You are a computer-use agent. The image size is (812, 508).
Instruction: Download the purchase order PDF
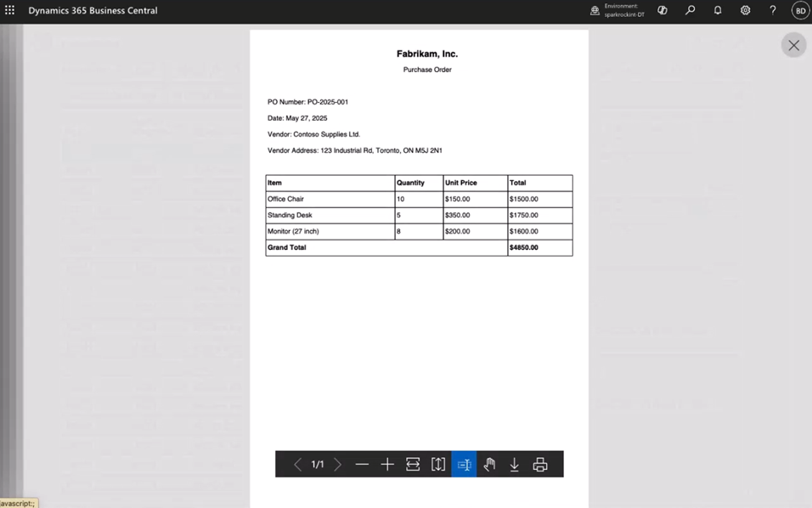tap(514, 464)
